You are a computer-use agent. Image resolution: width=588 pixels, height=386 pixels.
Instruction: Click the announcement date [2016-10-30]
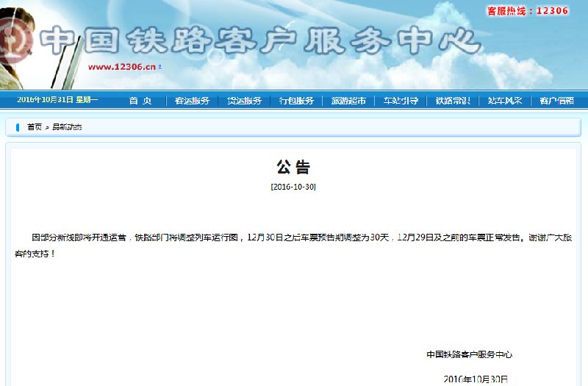point(293,187)
